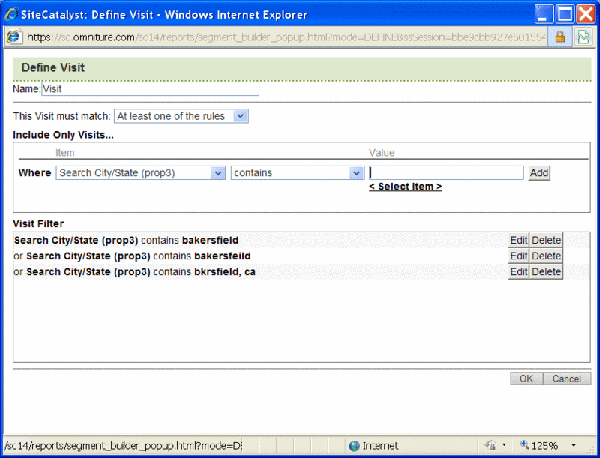Edit the 'contains bkrsfield, ca' rule
600x458 pixels.
(x=518, y=272)
